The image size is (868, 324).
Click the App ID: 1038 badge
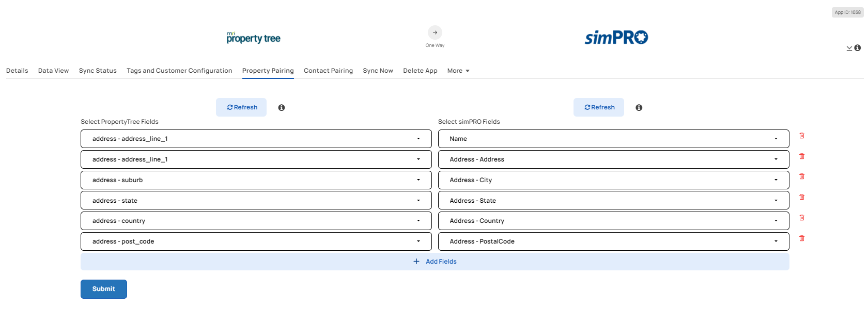click(848, 12)
